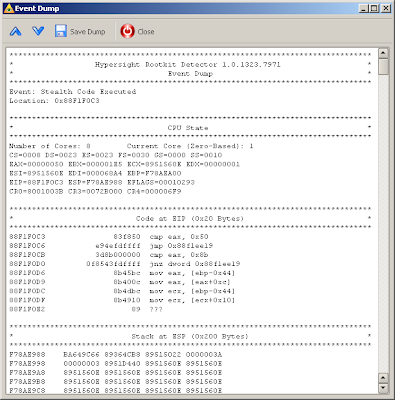This screenshot has width=395, height=400.
Task: Click the ESI=8951560E register line
Action: pos(95,173)
